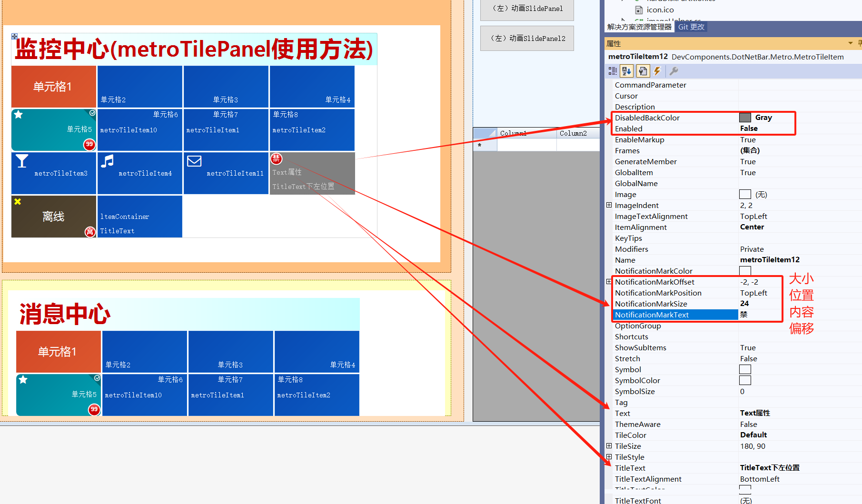
Task: Click the NotificationMarkColor swatch
Action: pos(745,271)
